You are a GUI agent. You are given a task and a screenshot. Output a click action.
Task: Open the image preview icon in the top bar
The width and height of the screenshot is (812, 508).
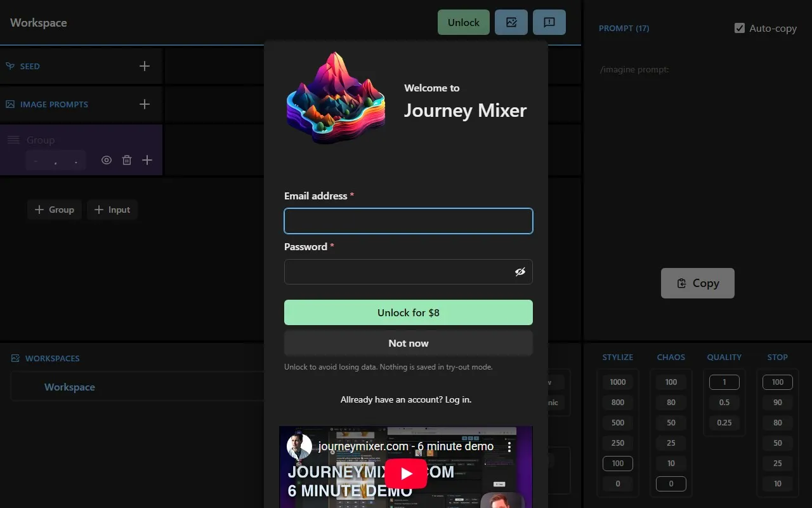click(x=511, y=22)
